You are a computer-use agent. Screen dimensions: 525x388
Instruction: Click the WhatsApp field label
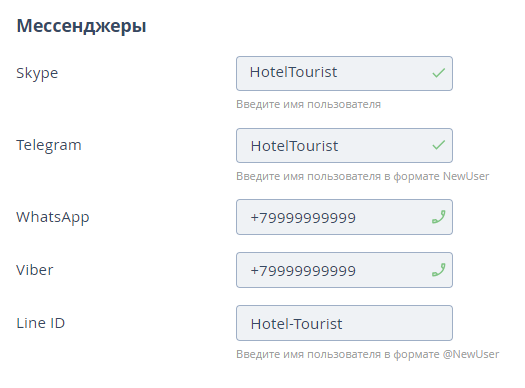[x=53, y=217]
